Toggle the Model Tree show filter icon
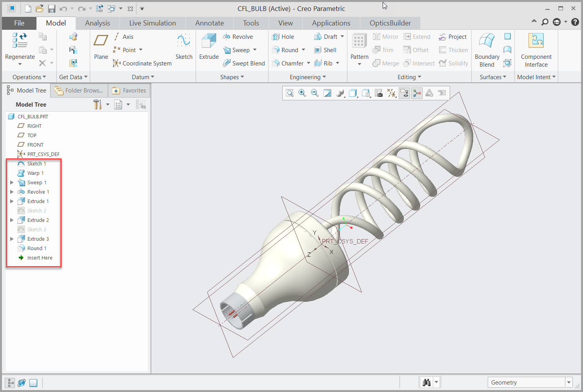 coord(141,104)
